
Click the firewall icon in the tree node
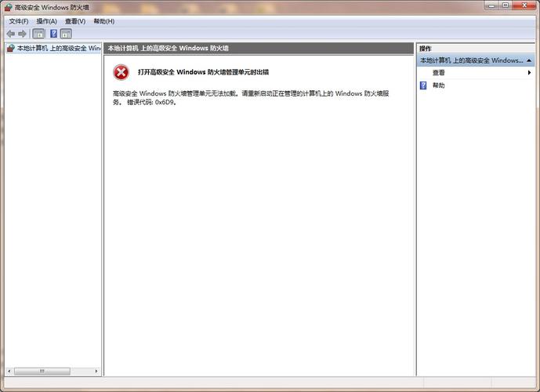pyautogui.click(x=11, y=49)
